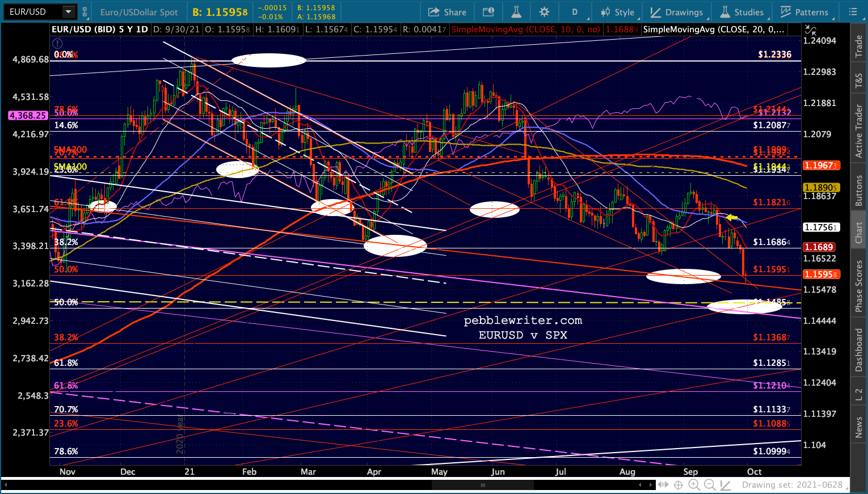This screenshot has width=868, height=494.
Task: Open the Studies menu
Action: pos(742,12)
